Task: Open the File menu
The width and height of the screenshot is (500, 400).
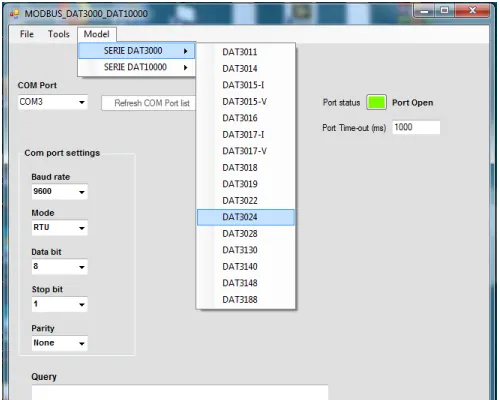Action: click(x=27, y=34)
